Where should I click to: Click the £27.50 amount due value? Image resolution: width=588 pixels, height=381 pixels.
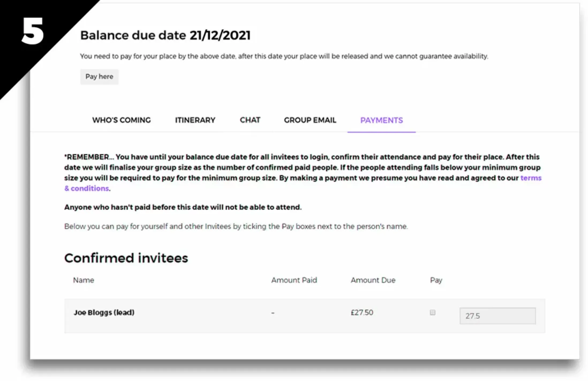pyautogui.click(x=362, y=312)
